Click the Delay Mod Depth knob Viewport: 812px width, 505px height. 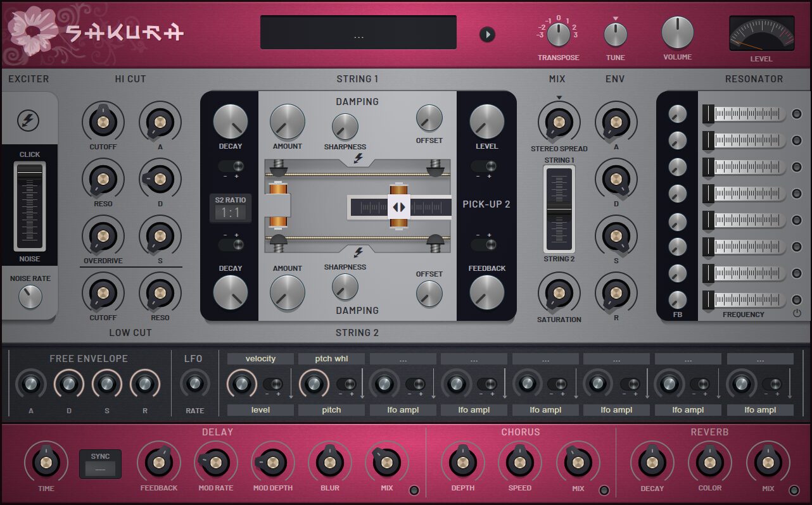pos(272,463)
